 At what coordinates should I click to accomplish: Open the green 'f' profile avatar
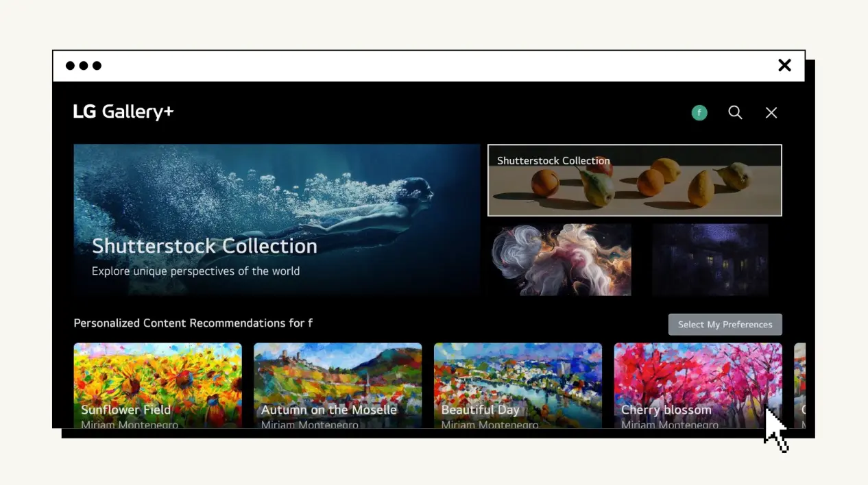pyautogui.click(x=699, y=113)
